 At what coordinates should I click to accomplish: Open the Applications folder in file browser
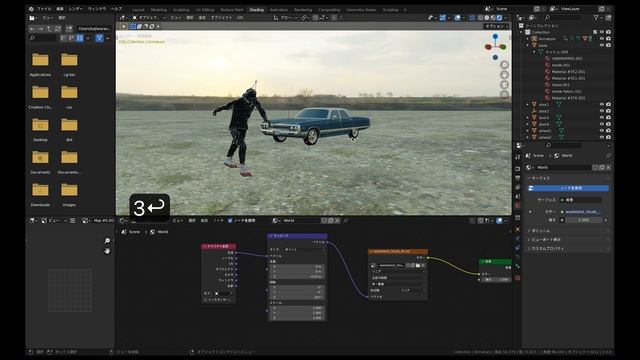[40, 64]
